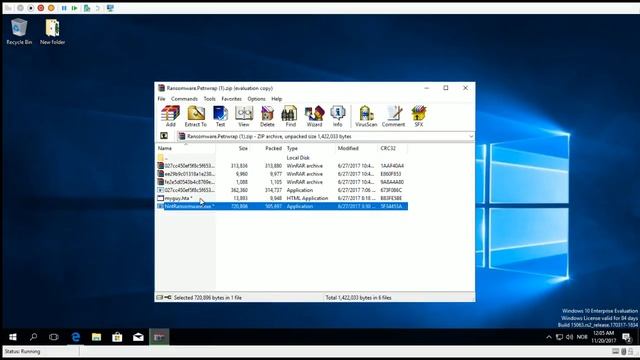This screenshot has width=640, height=360.
Task: Open the Windows Start menu
Action: [13, 337]
